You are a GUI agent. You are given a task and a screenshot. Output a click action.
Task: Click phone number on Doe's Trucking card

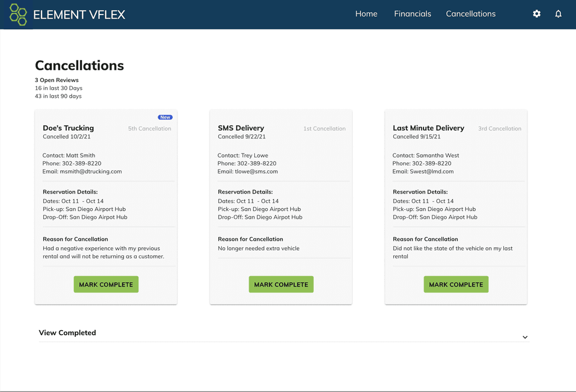82,164
